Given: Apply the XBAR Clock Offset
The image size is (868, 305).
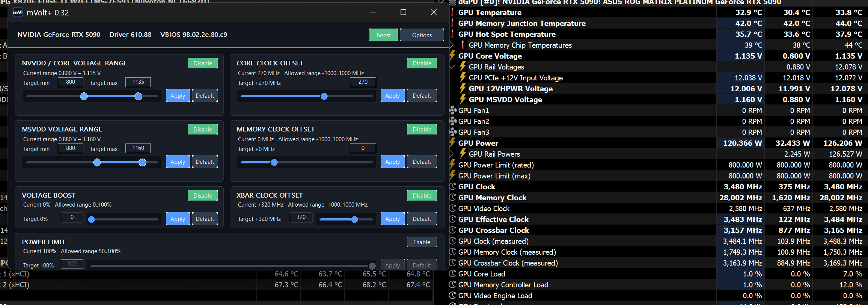Looking at the screenshot, I should (393, 219).
